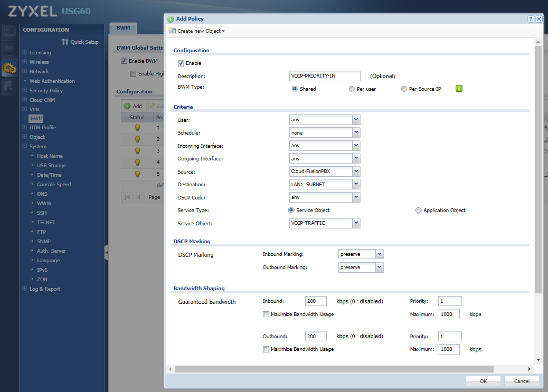
Task: Click the light bulb status icon for priority 1
Action: (137, 128)
